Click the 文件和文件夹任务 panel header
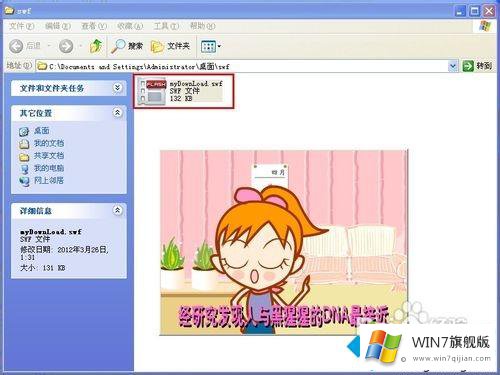The height and width of the screenshot is (375, 500). pyautogui.click(x=69, y=88)
